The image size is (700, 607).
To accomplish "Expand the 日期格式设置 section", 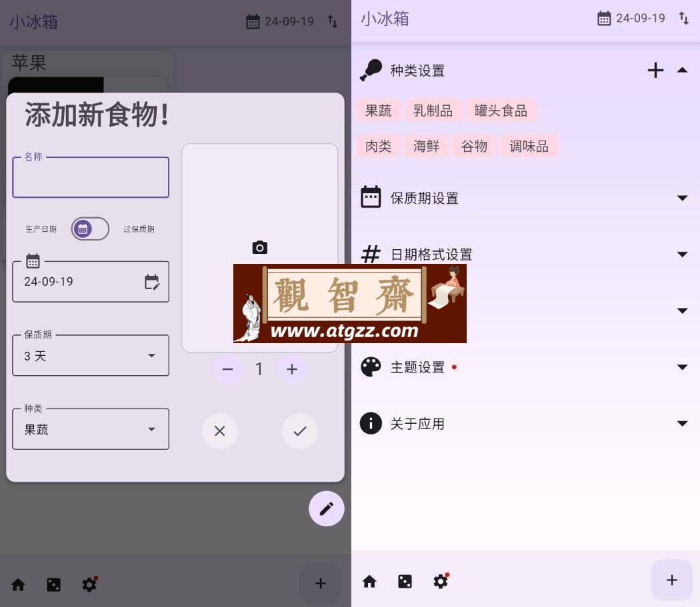I will [682, 255].
